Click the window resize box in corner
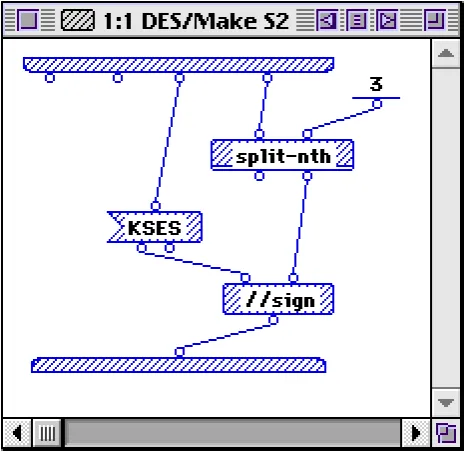467x454 pixels. tap(446, 433)
